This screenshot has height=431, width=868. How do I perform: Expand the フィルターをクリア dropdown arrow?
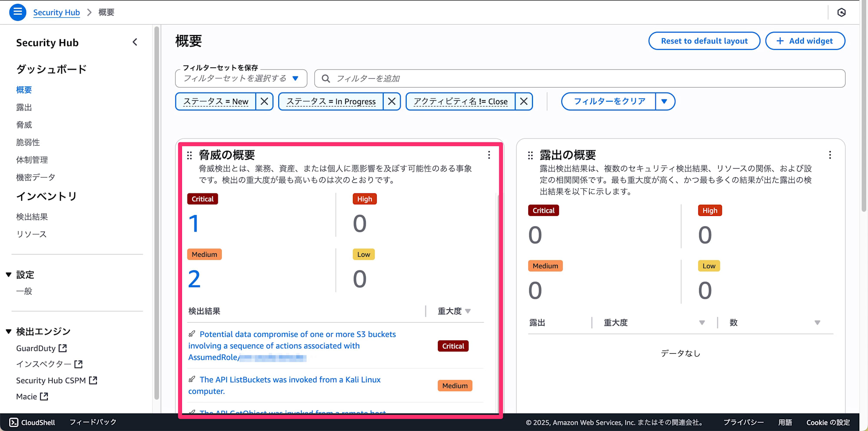[664, 101]
